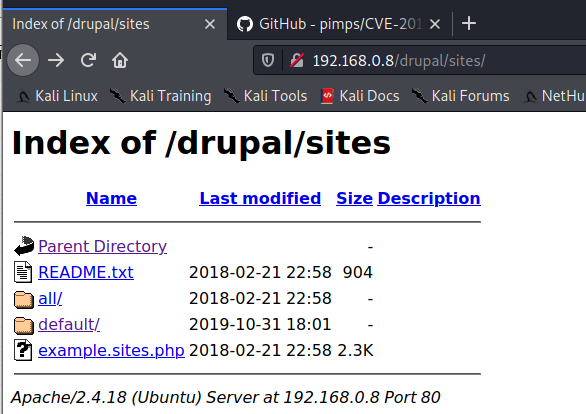Click the 904 size value for README.txt
The height and width of the screenshot is (414, 586).
tap(358, 272)
